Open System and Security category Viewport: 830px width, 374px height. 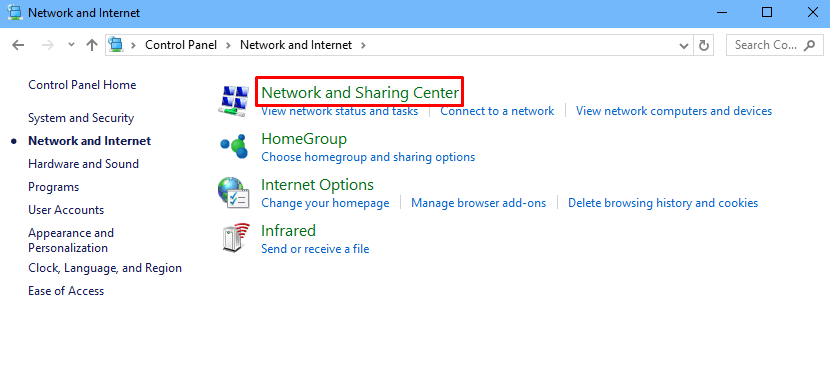(x=81, y=118)
